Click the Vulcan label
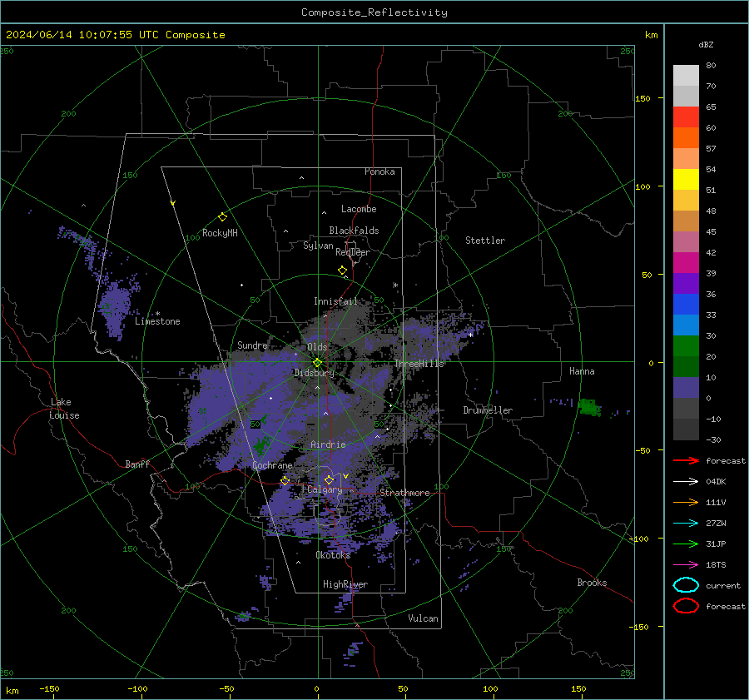The height and width of the screenshot is (700, 749). click(424, 618)
